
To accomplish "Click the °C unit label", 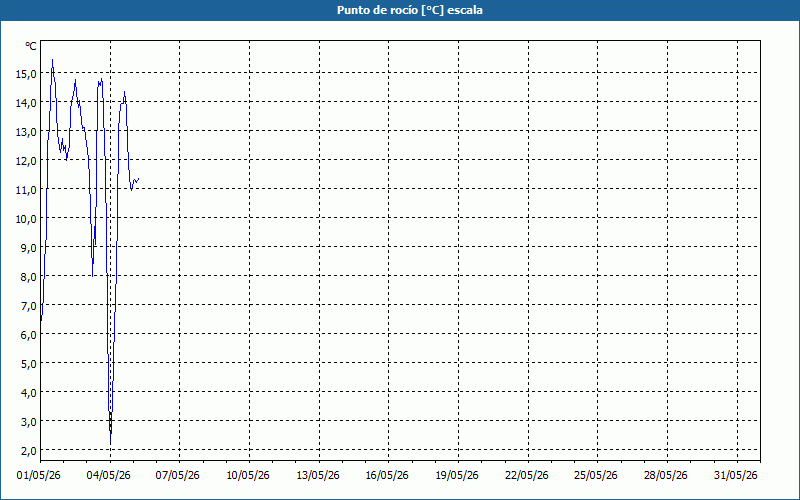I will pyautogui.click(x=31, y=46).
